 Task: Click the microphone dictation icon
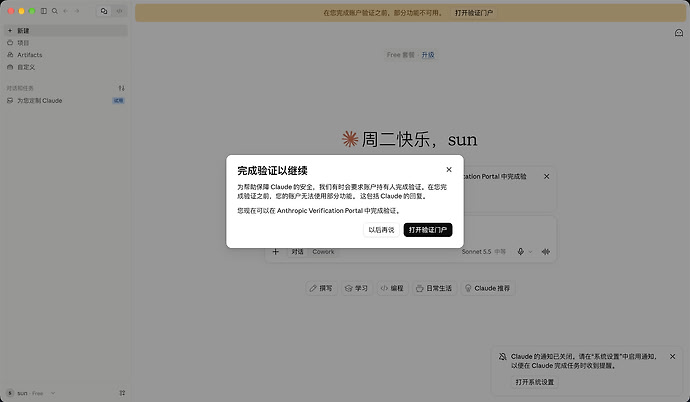[521, 252]
